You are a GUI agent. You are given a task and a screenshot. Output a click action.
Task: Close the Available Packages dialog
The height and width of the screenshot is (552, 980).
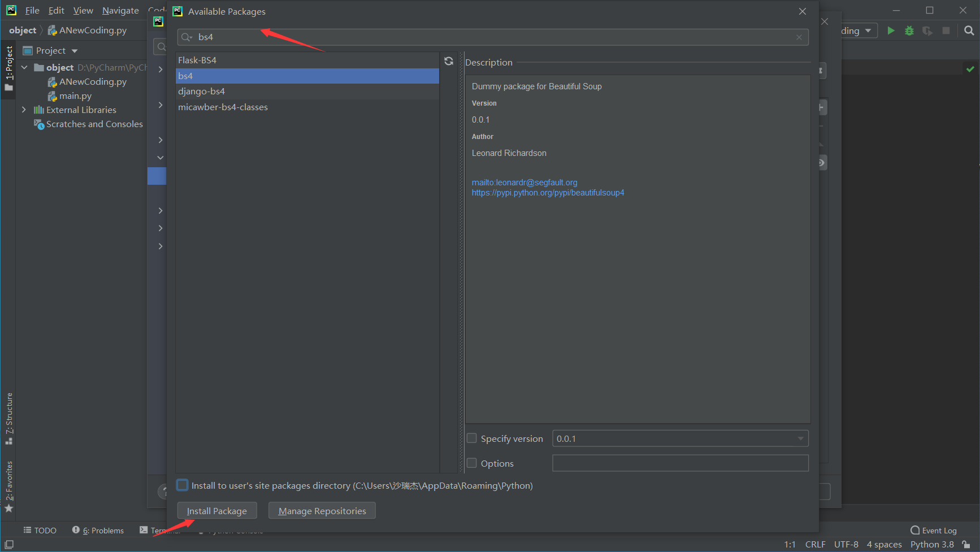click(x=803, y=11)
